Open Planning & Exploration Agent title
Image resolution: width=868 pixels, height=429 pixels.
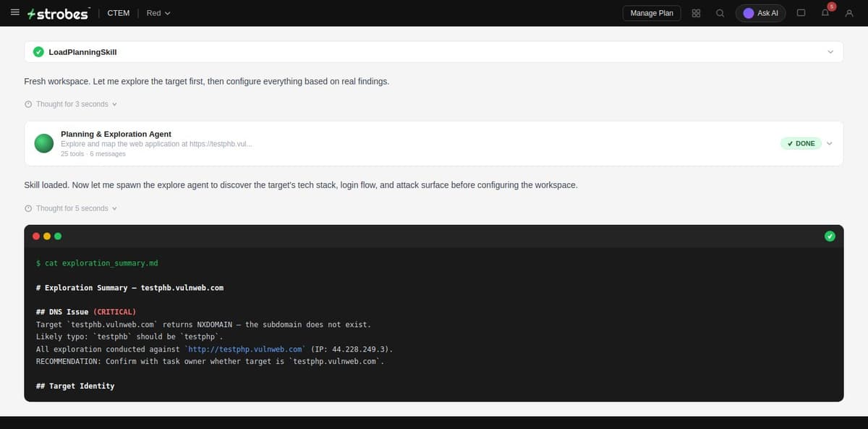coord(116,134)
